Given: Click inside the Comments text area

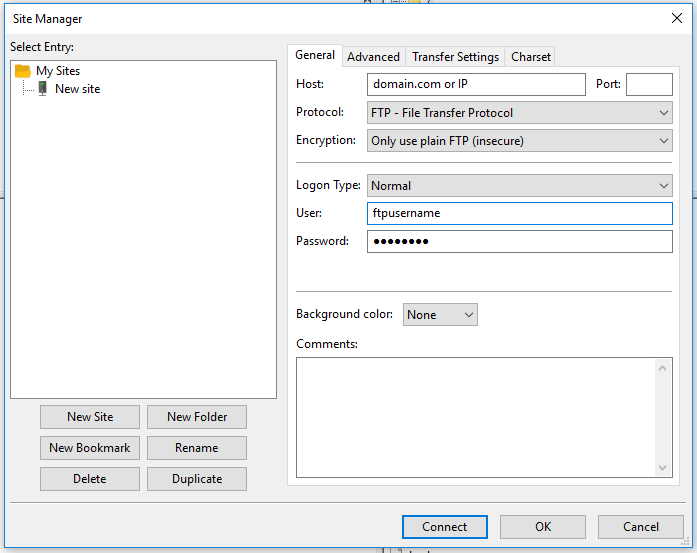Looking at the screenshot, I should coord(476,417).
